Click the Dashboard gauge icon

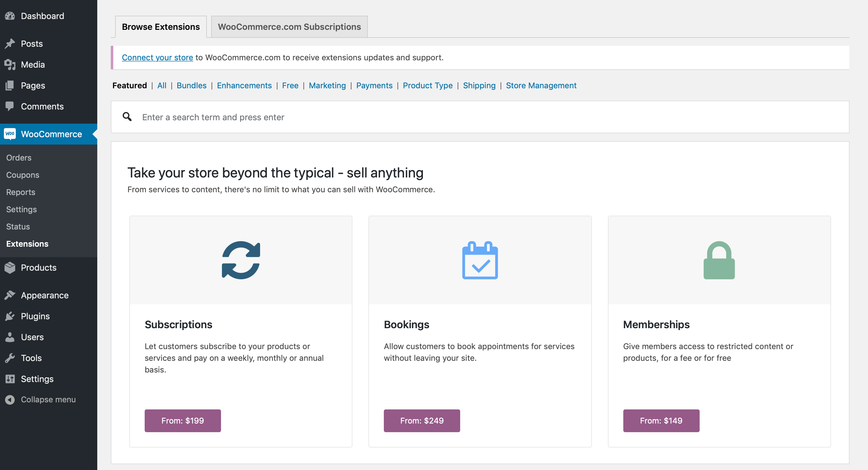click(x=10, y=16)
